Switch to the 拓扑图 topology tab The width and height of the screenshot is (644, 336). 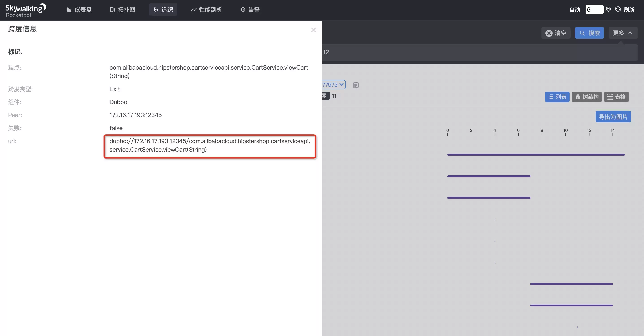[x=123, y=9]
